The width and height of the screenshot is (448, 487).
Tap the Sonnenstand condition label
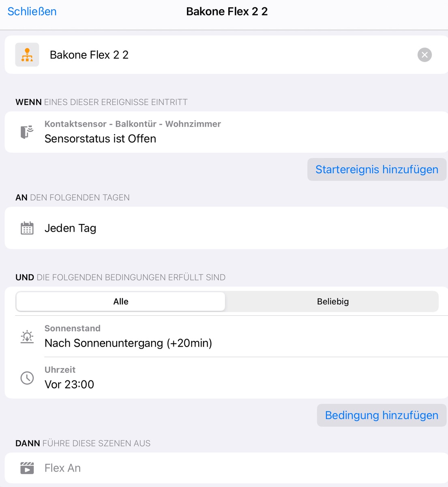tap(73, 328)
